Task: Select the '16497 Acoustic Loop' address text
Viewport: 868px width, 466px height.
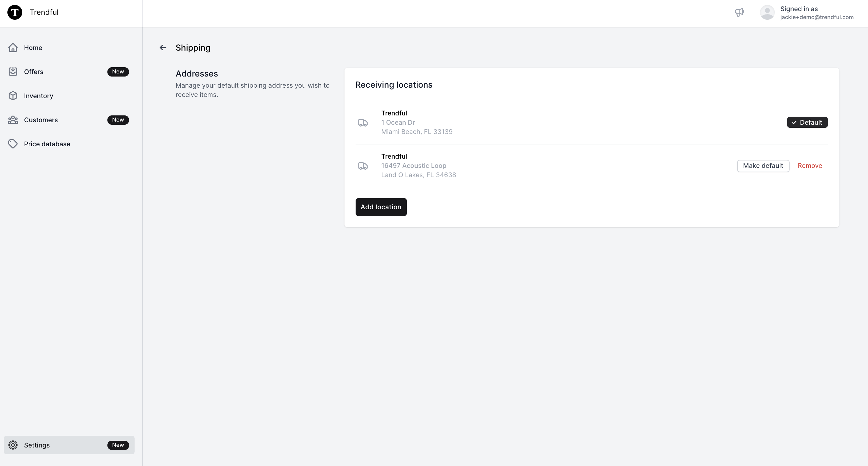Action: click(x=413, y=166)
